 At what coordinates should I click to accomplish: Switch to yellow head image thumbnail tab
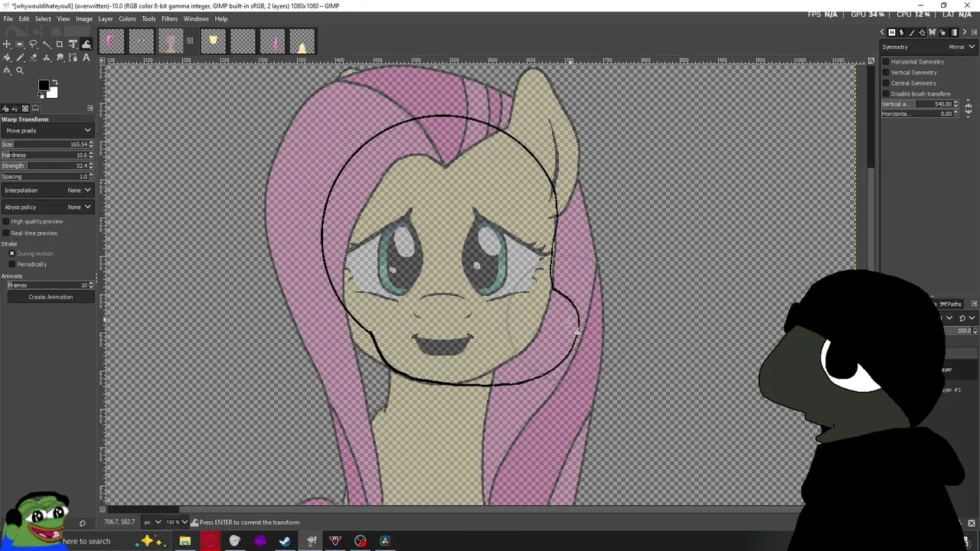coord(213,41)
